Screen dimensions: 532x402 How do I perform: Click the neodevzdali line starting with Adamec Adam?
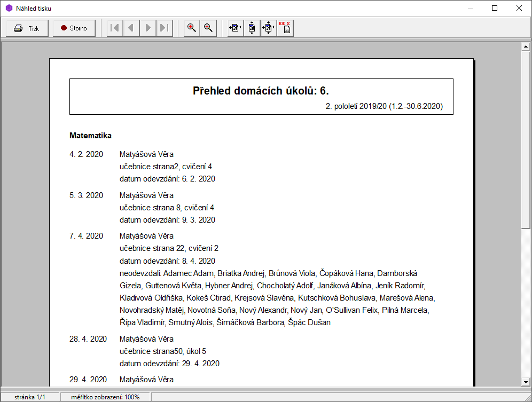[268, 273]
